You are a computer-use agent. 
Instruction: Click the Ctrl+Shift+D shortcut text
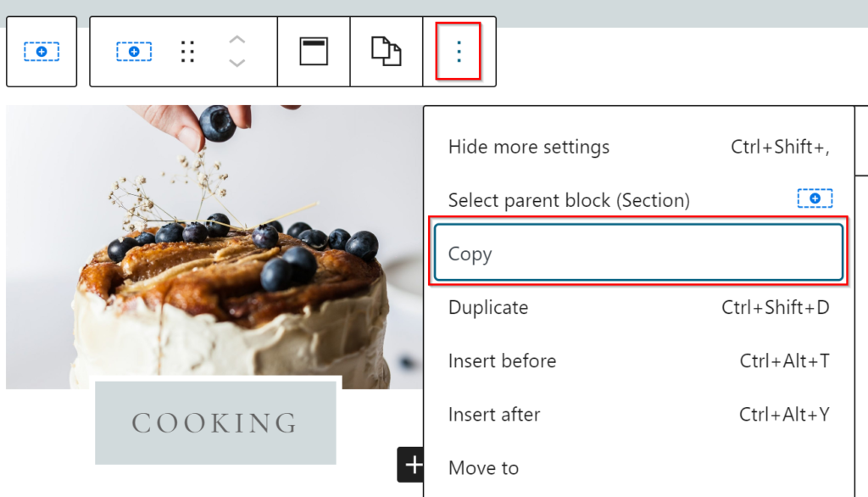coord(775,307)
